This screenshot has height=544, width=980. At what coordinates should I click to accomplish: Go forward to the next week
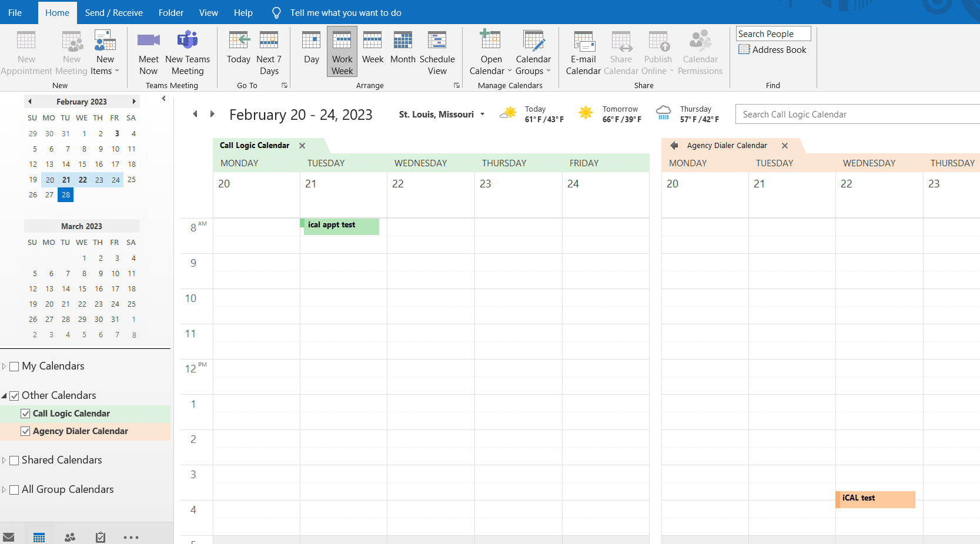(x=212, y=114)
